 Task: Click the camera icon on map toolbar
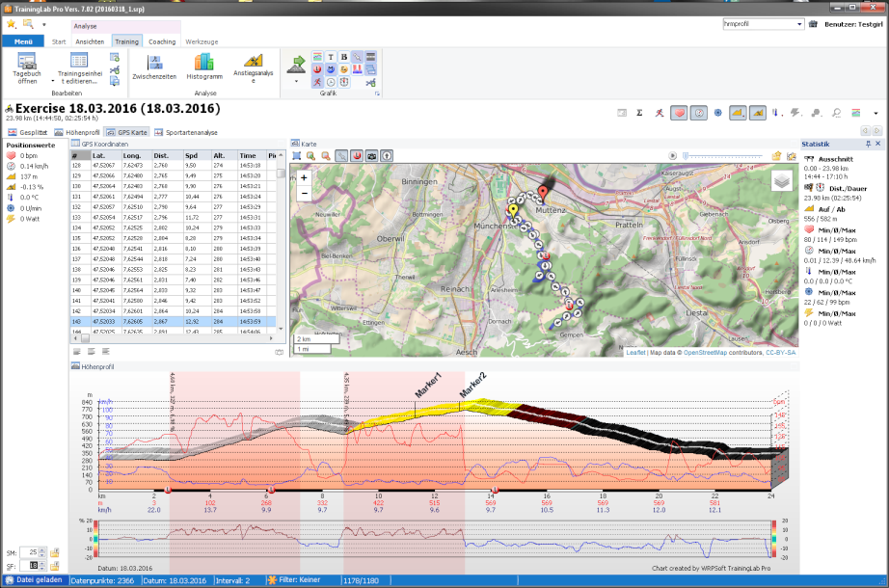(371, 156)
